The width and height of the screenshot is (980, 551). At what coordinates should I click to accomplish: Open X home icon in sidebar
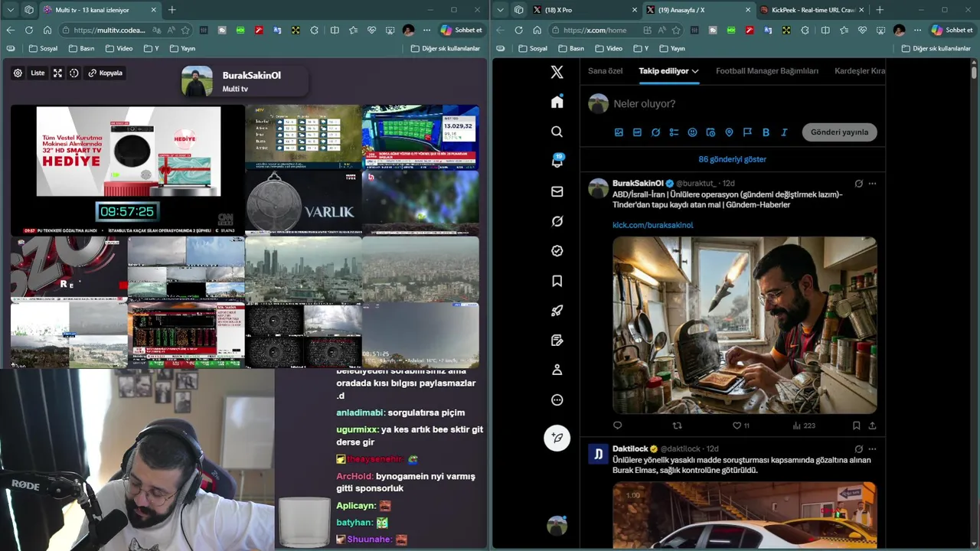pyautogui.click(x=557, y=102)
